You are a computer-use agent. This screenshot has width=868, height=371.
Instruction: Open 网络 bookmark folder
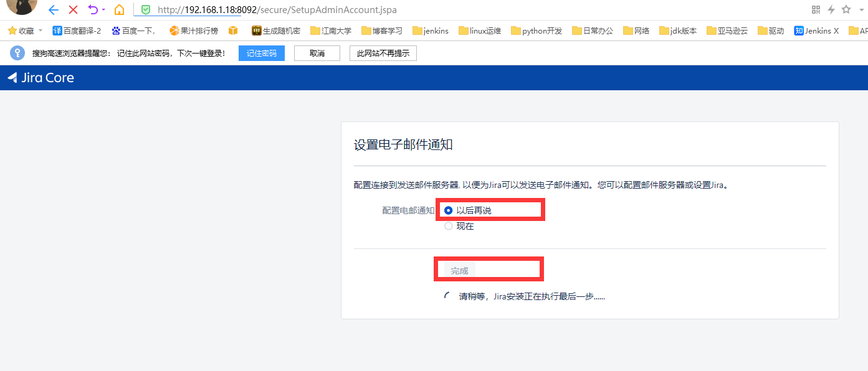click(x=636, y=31)
